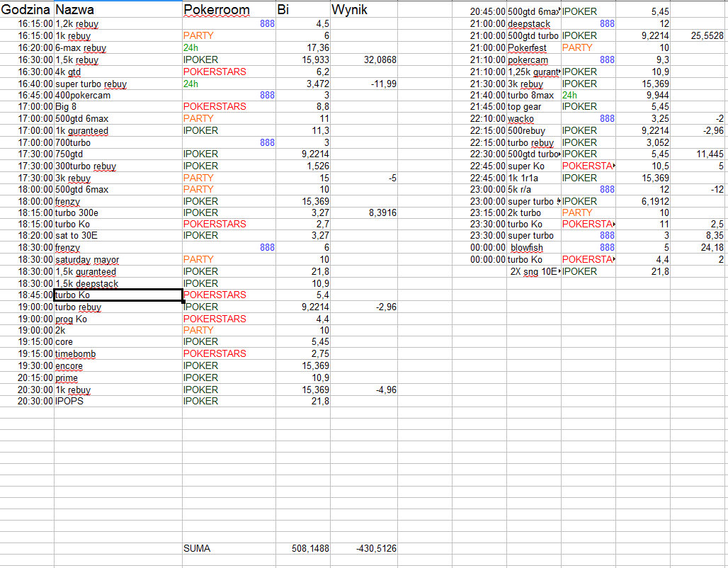
Task: Click the 'SUMA' label cell
Action: coord(229,548)
